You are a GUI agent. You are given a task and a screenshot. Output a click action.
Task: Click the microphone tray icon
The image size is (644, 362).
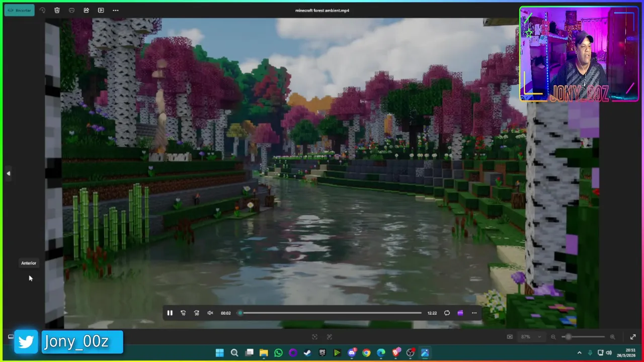coord(590,353)
